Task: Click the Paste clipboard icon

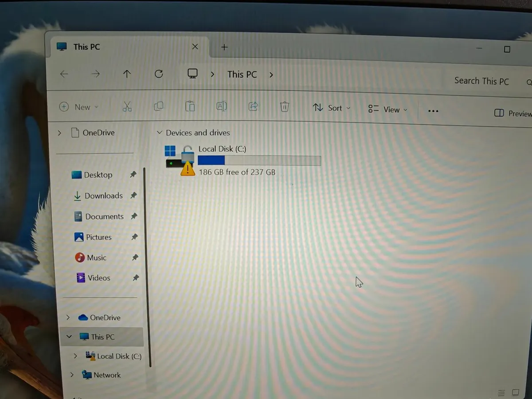Action: click(190, 106)
